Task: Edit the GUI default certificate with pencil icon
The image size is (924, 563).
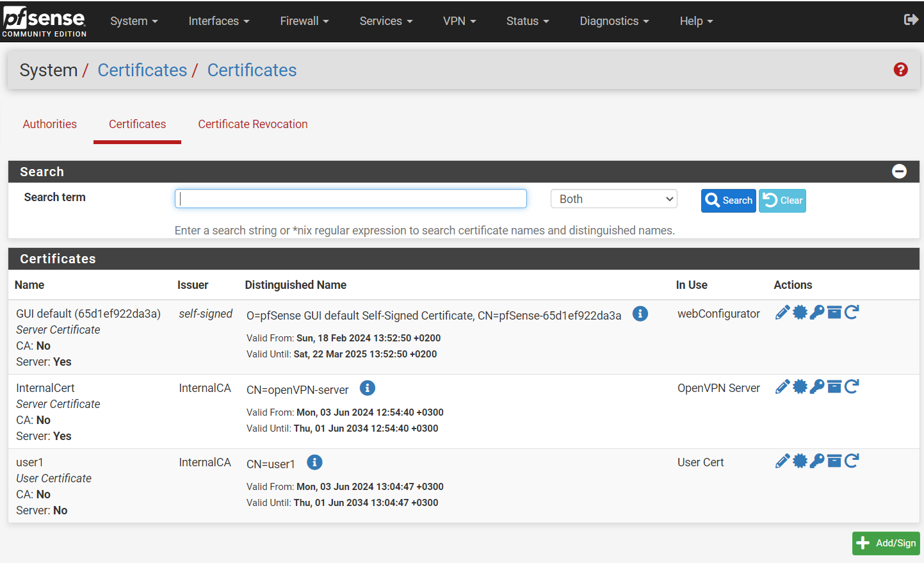Action: [782, 313]
